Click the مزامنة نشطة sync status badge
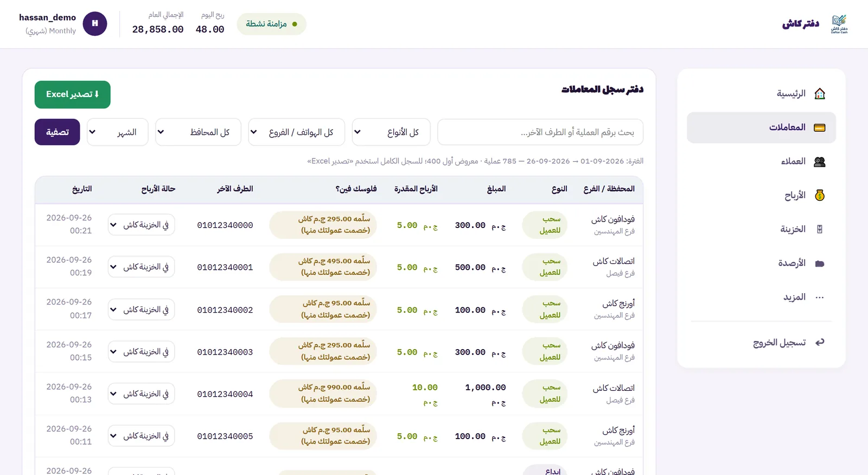This screenshot has height=475, width=868. pos(272,24)
